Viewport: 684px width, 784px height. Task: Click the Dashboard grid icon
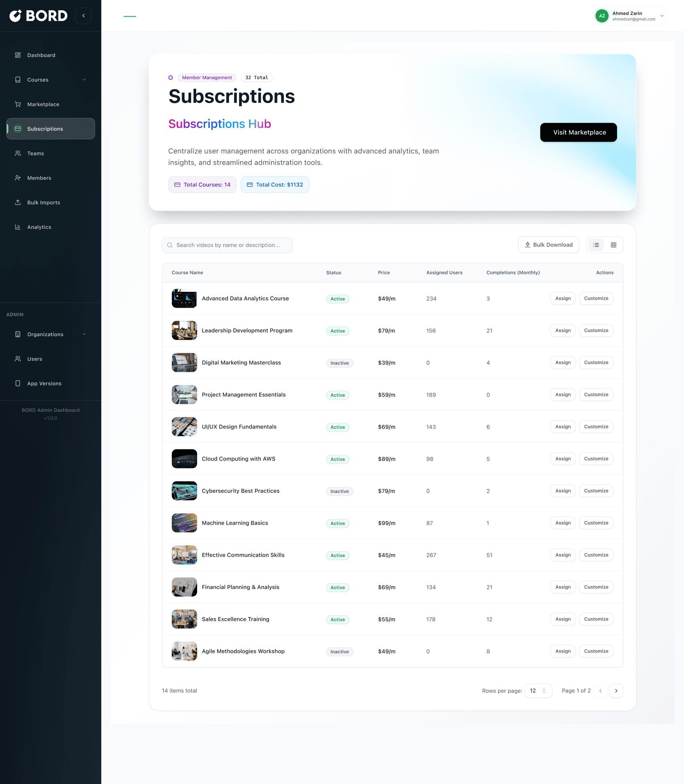point(18,55)
